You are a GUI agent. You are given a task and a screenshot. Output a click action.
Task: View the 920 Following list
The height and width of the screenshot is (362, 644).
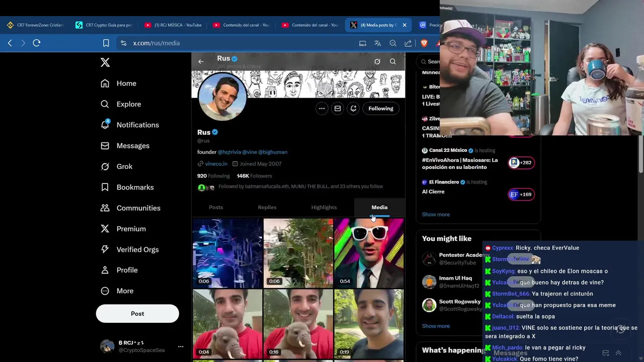pyautogui.click(x=213, y=176)
